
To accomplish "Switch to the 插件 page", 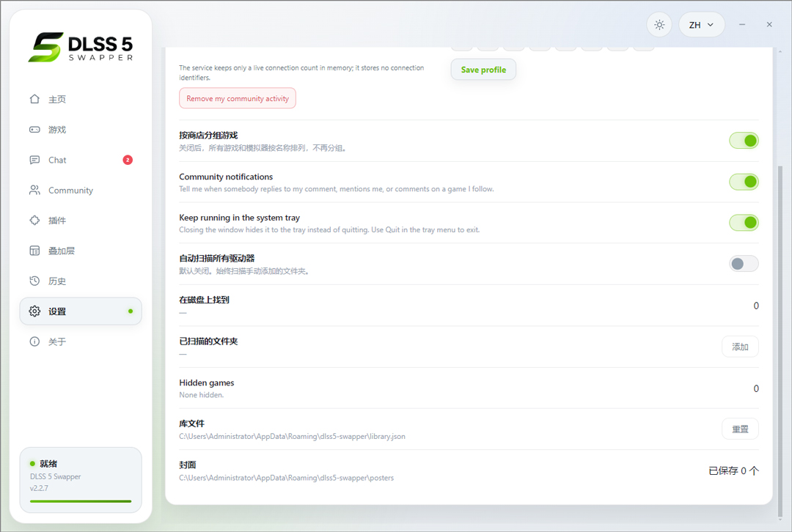I will (x=81, y=221).
